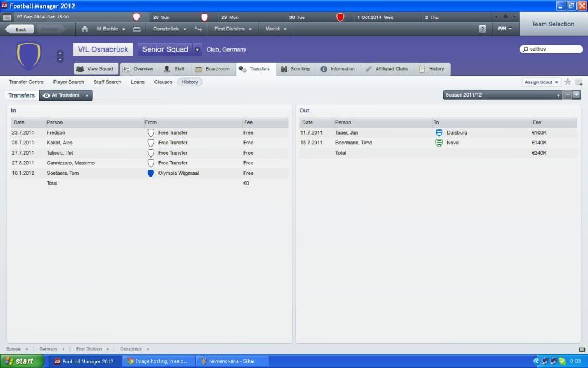This screenshot has width=588, height=368.
Task: Click the Free Transfer shield in Cannizzaro row
Action: tap(151, 163)
